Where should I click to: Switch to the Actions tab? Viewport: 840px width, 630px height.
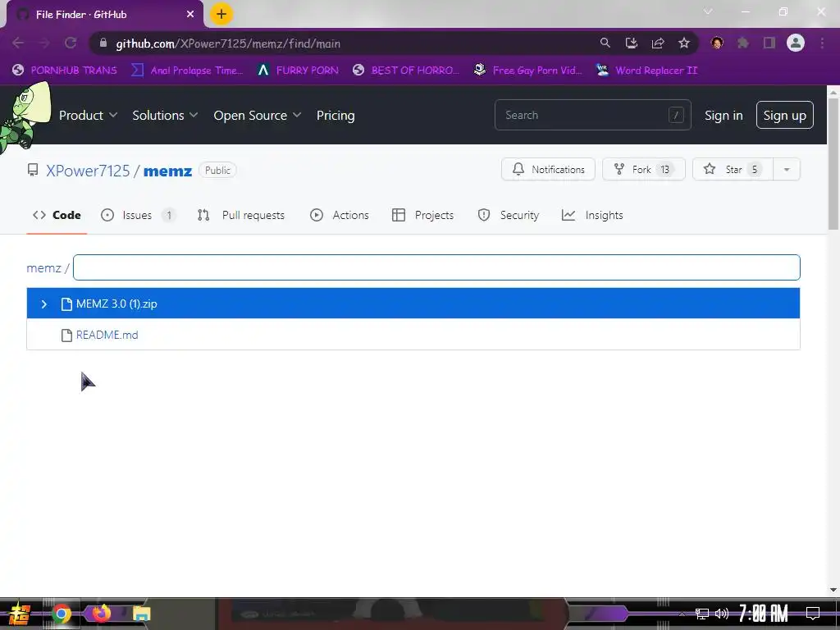click(340, 215)
